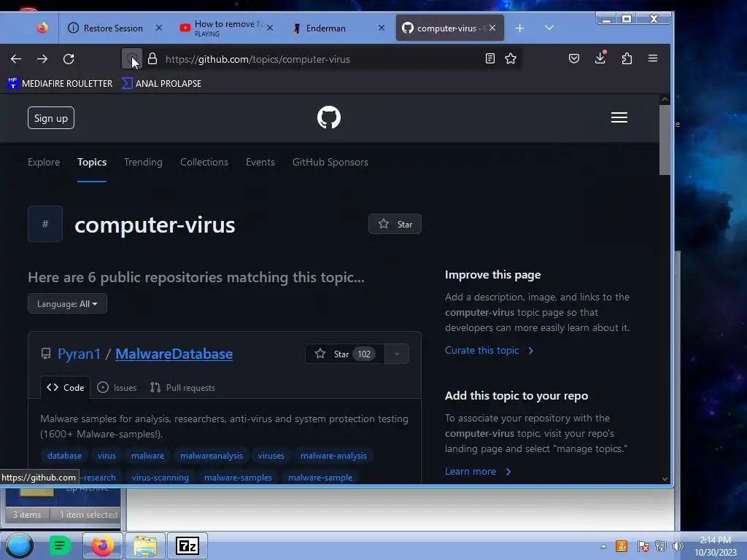
Task: Go forward with the browser forward arrow
Action: 42,59
